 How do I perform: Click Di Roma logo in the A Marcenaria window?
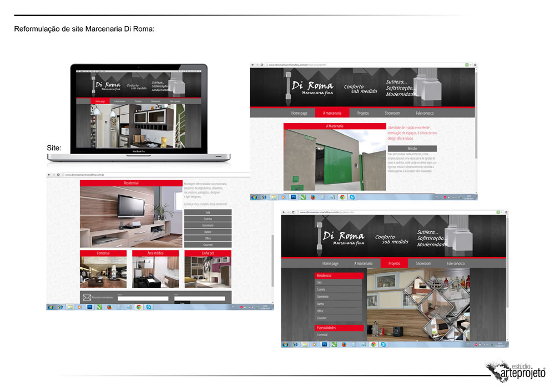(312, 88)
